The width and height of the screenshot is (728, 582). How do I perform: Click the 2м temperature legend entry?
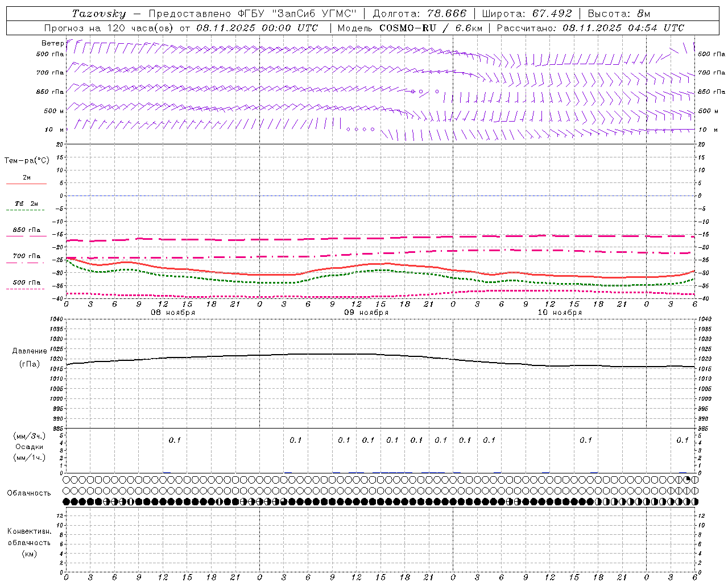[x=27, y=177]
